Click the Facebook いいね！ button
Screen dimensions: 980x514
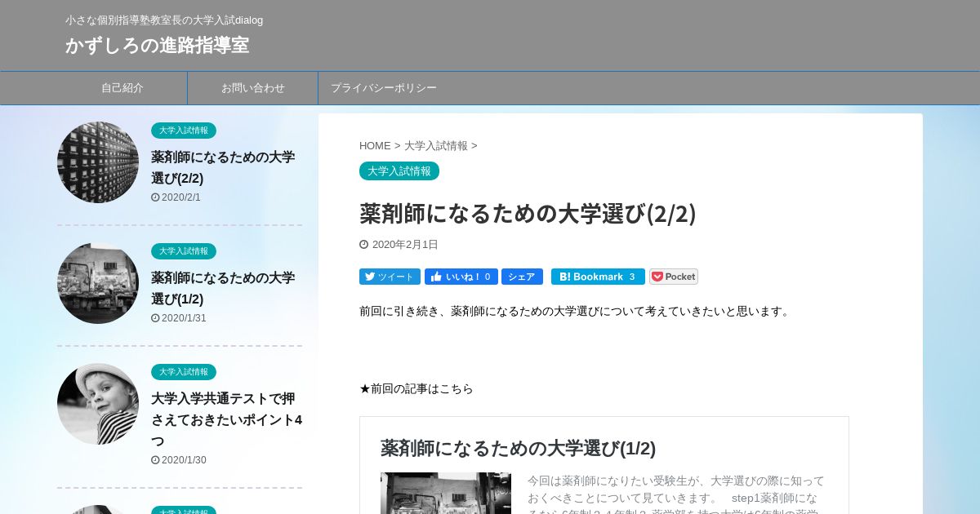(x=461, y=277)
